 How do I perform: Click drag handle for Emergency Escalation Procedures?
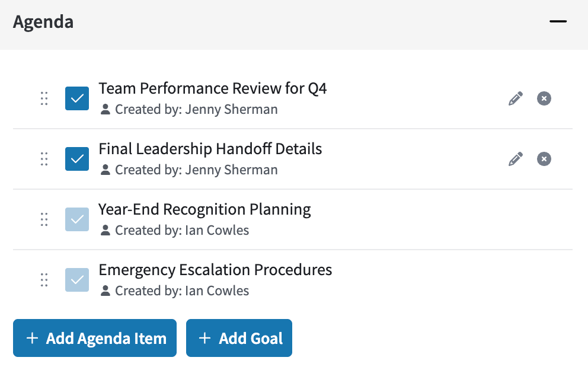click(x=44, y=279)
